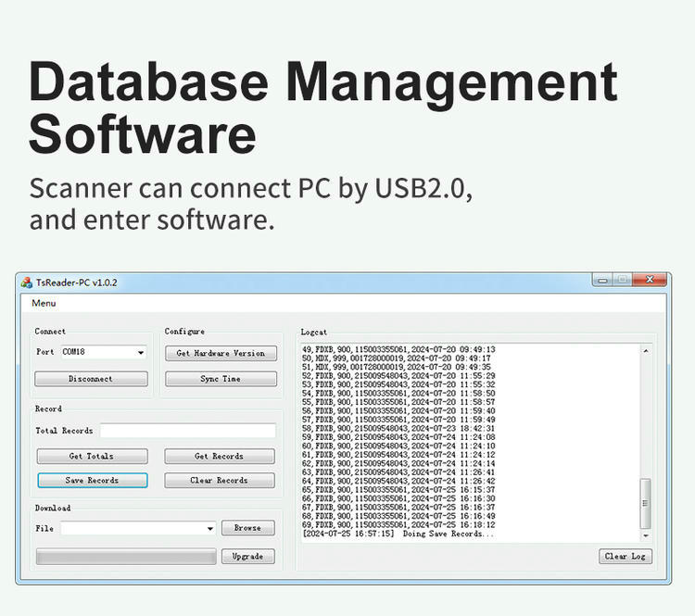Viewport: 695px width, 616px height.
Task: Click Get Hardware Version button
Action: coord(221,353)
